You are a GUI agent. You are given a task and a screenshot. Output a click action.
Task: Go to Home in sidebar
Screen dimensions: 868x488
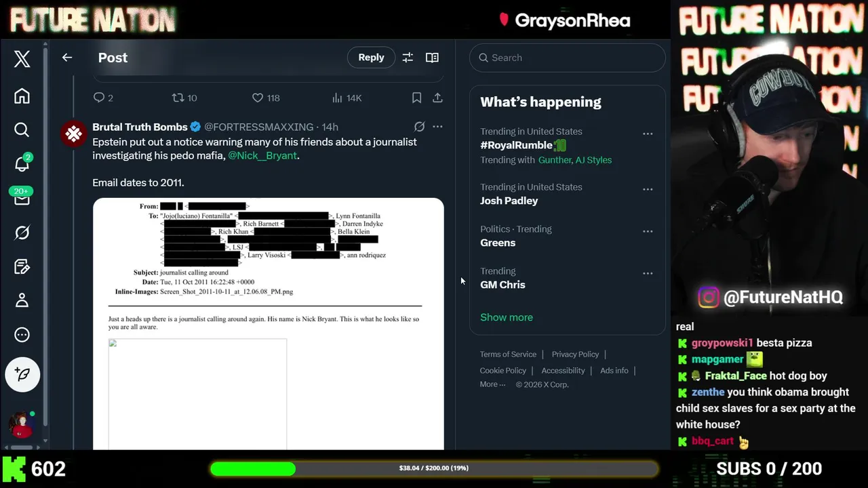click(22, 96)
